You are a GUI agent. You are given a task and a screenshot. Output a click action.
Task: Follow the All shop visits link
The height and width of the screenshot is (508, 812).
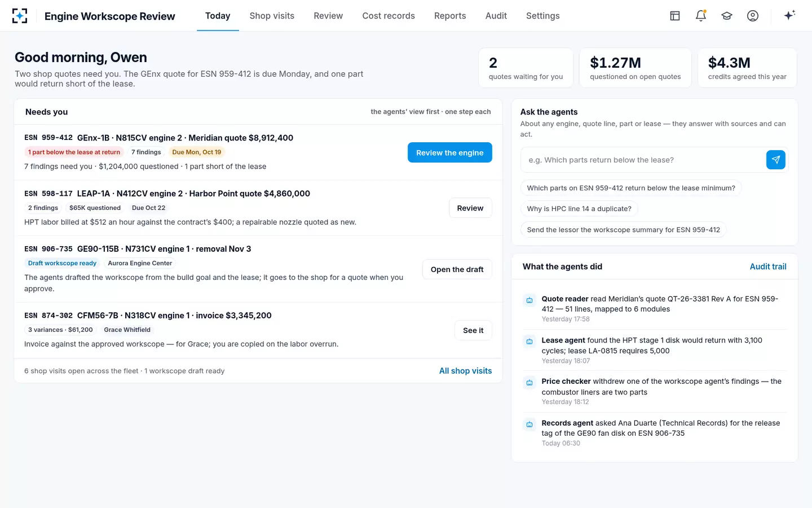466,371
